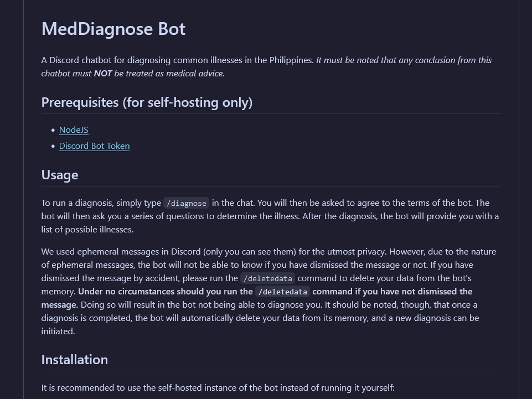532x399 pixels.
Task: Click the bold word NOT in disclaimer
Action: point(102,73)
